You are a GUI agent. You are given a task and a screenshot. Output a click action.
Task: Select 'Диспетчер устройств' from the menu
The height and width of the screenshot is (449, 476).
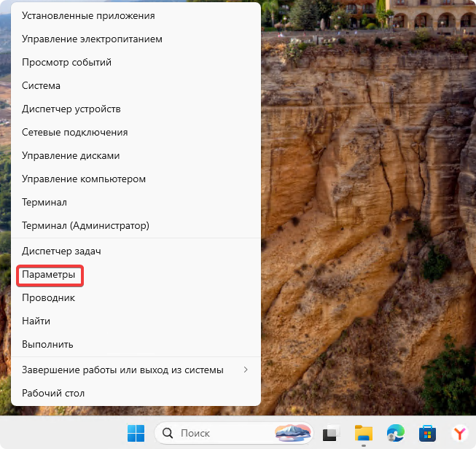pos(71,109)
